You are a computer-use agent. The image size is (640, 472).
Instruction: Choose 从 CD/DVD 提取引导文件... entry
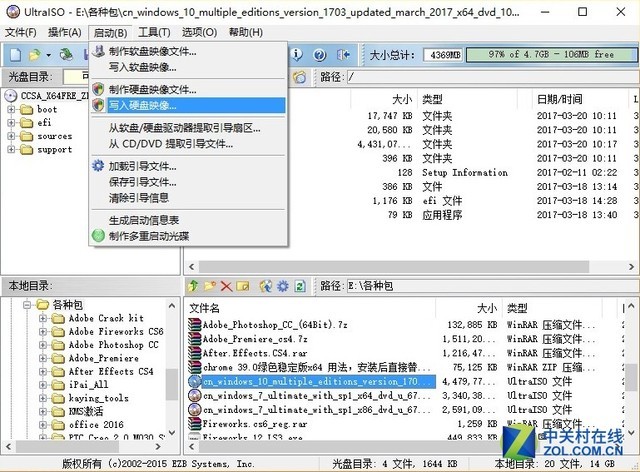(x=188, y=144)
